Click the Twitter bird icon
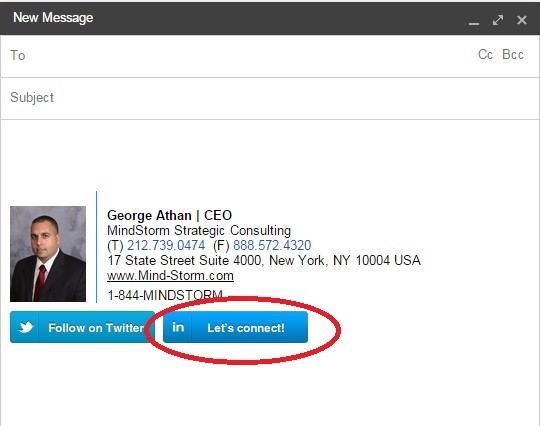 pos(25,327)
